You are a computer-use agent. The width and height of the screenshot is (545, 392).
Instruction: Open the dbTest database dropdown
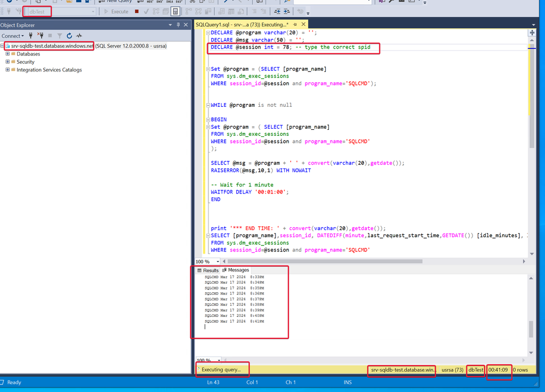coord(93,11)
